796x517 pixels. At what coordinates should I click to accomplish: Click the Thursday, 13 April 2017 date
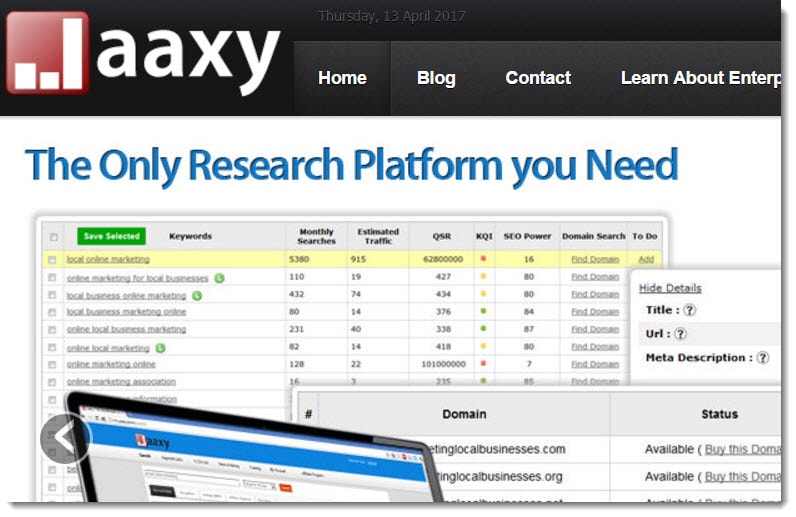pyautogui.click(x=391, y=16)
